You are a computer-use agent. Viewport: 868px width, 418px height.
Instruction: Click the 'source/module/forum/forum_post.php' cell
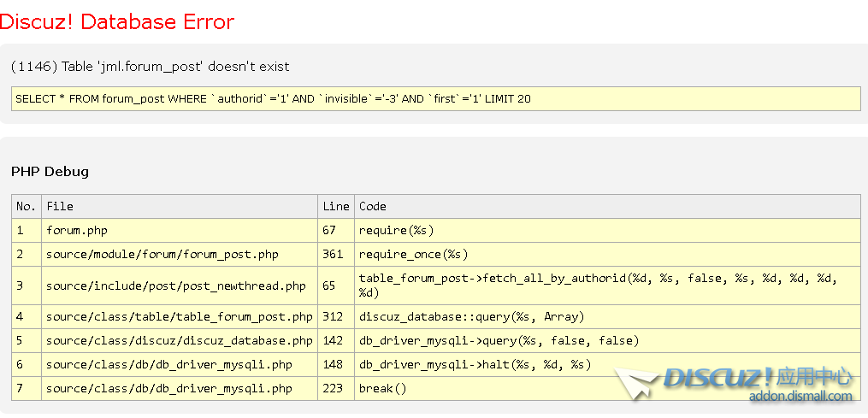click(x=180, y=255)
